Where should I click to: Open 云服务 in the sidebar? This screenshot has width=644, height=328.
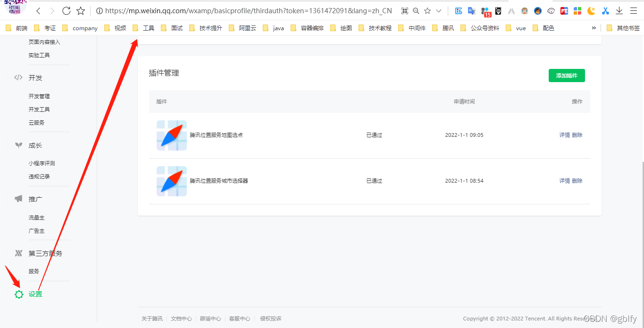pyautogui.click(x=36, y=123)
